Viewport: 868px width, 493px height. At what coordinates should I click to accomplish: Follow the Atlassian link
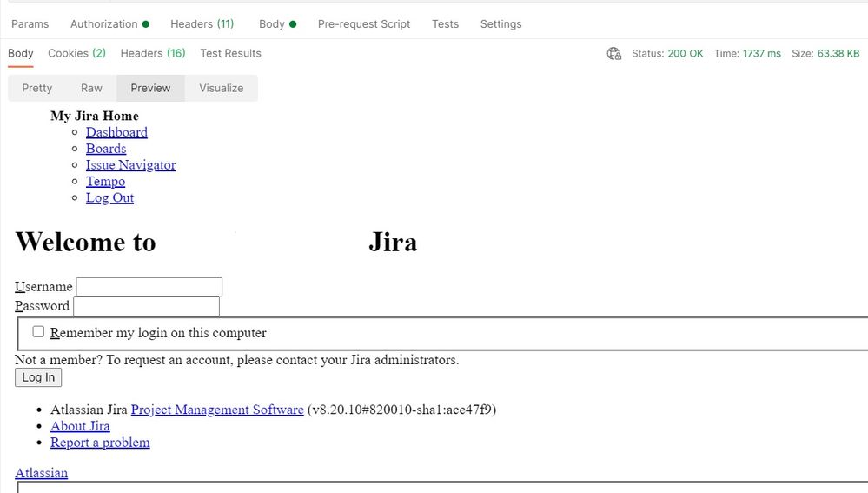[42, 473]
